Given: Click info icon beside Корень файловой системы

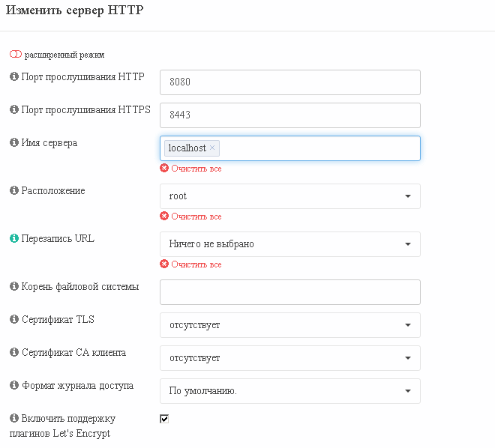Looking at the screenshot, I should click(x=14, y=286).
